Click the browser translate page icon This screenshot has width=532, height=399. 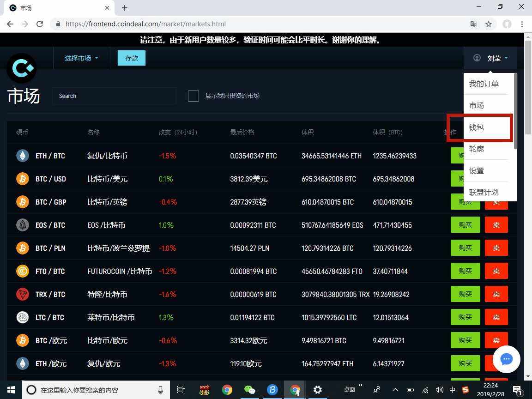click(474, 24)
